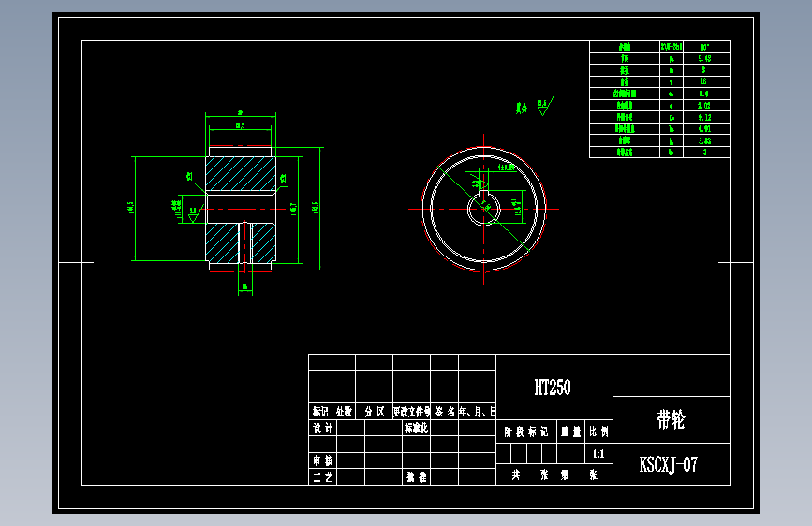The height and width of the screenshot is (526, 812).
Task: Click the 40° value in parameter table
Action: click(705, 47)
